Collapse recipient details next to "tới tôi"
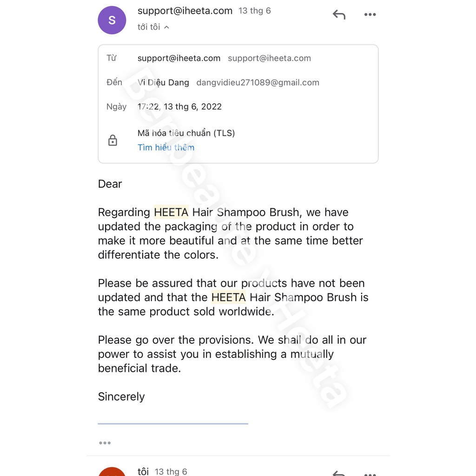476x476 pixels. click(166, 27)
